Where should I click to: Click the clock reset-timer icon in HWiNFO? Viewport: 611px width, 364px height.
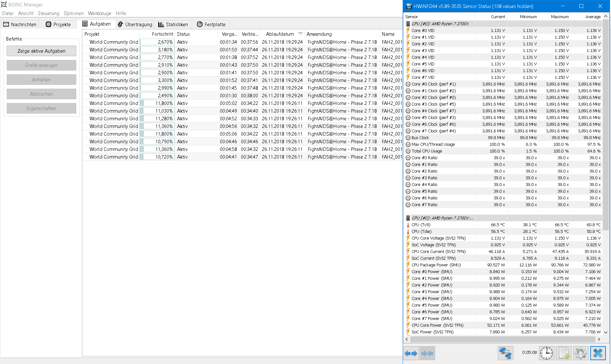(x=547, y=353)
